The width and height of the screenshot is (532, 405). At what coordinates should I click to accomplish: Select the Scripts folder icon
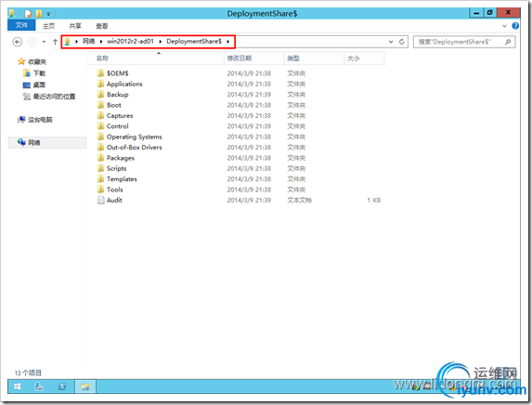(100, 168)
